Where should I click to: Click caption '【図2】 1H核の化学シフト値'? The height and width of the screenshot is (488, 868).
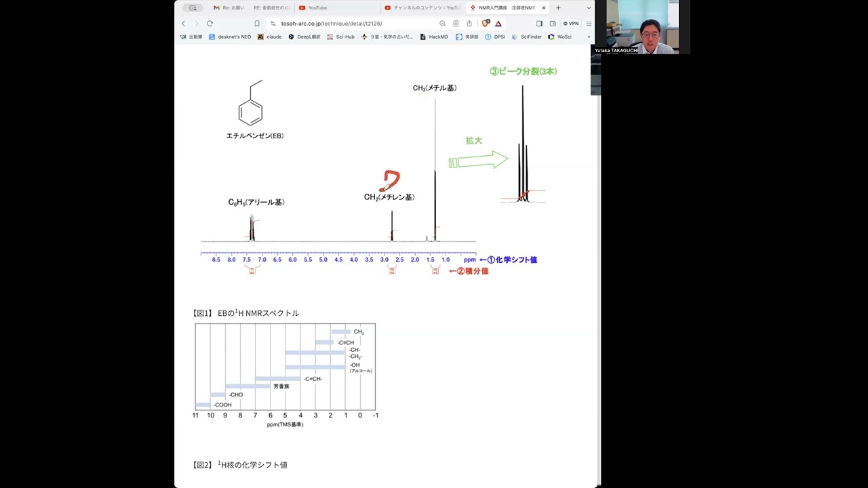click(x=240, y=465)
